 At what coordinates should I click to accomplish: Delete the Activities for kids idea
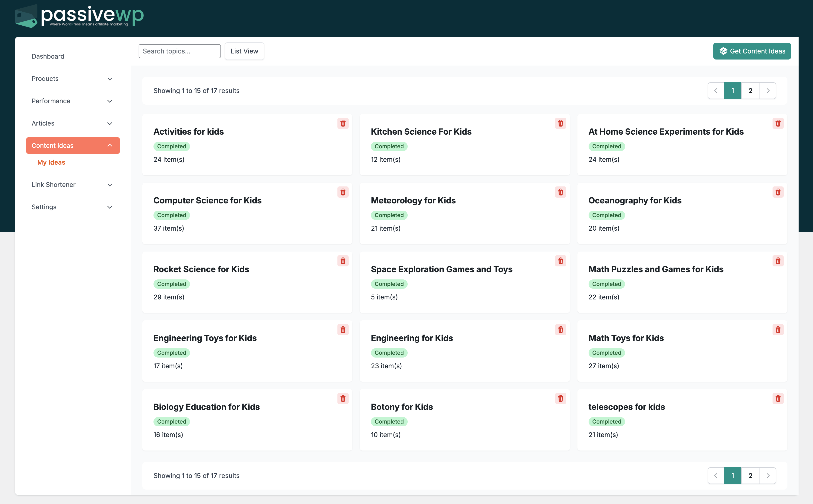coord(343,123)
